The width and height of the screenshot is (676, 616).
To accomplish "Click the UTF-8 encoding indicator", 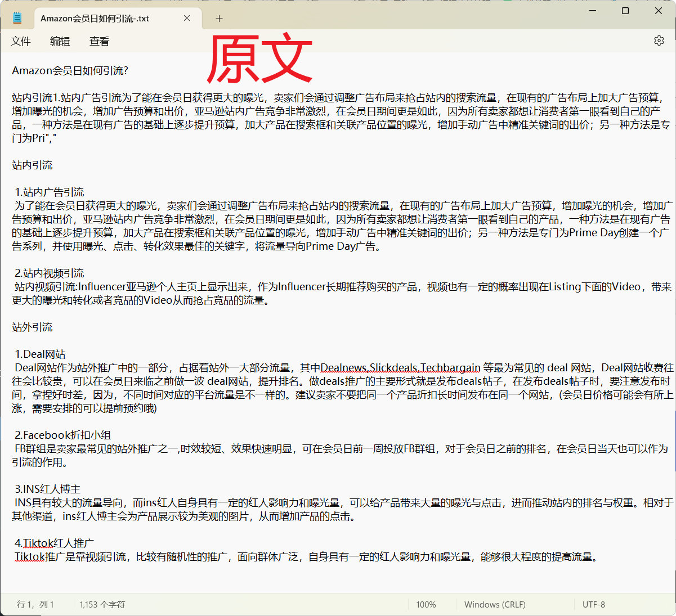I will tap(594, 605).
